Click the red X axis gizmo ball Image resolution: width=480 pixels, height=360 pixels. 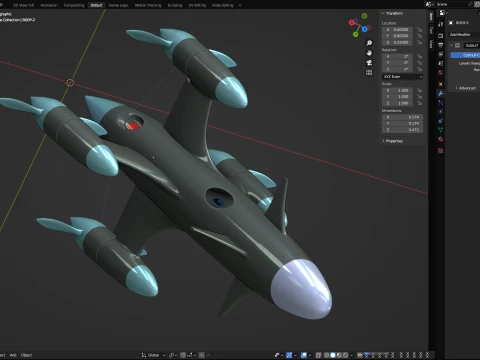[351, 23]
